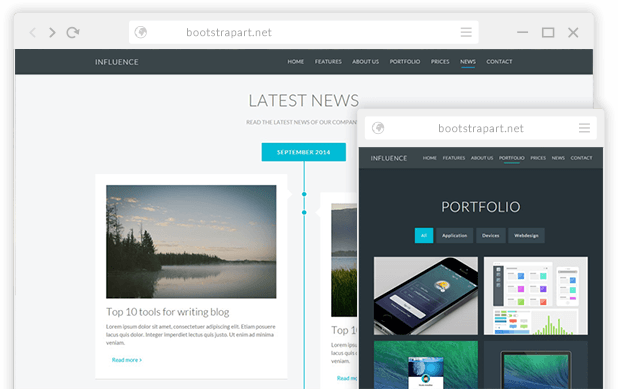Open HOME in small browser navbar

point(430,158)
